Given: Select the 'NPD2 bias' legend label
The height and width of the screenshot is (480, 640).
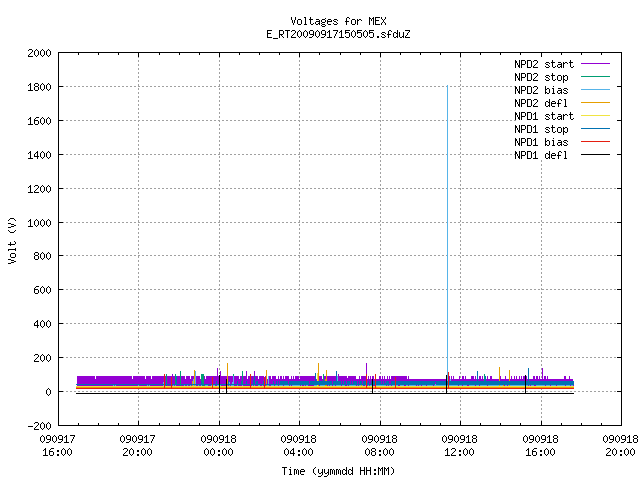Looking at the screenshot, I should 541,90.
